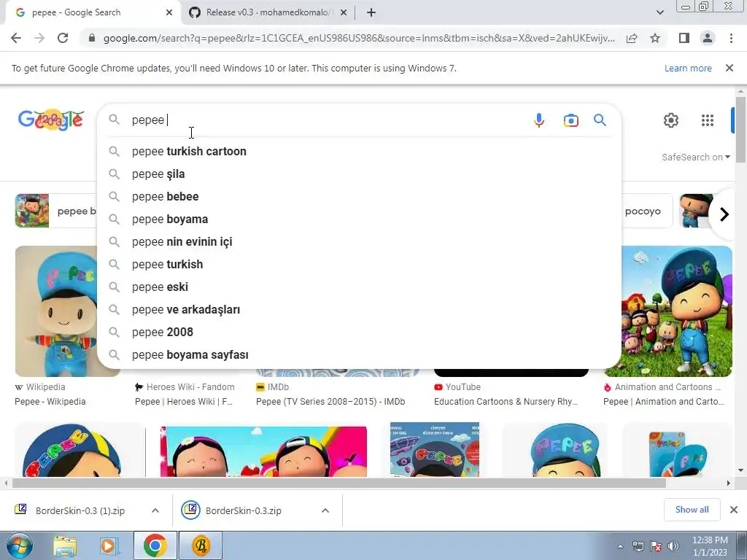View site info lock icon

click(x=92, y=38)
